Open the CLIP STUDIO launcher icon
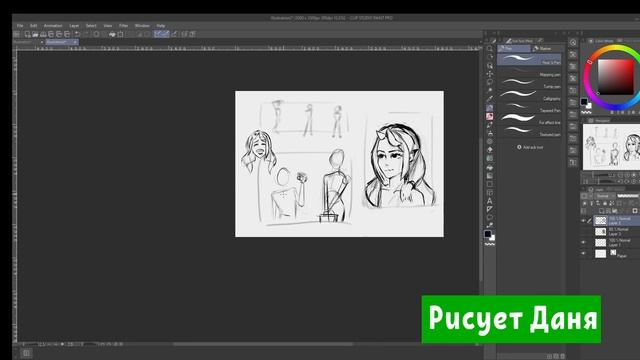The image size is (640, 360). click(x=17, y=34)
